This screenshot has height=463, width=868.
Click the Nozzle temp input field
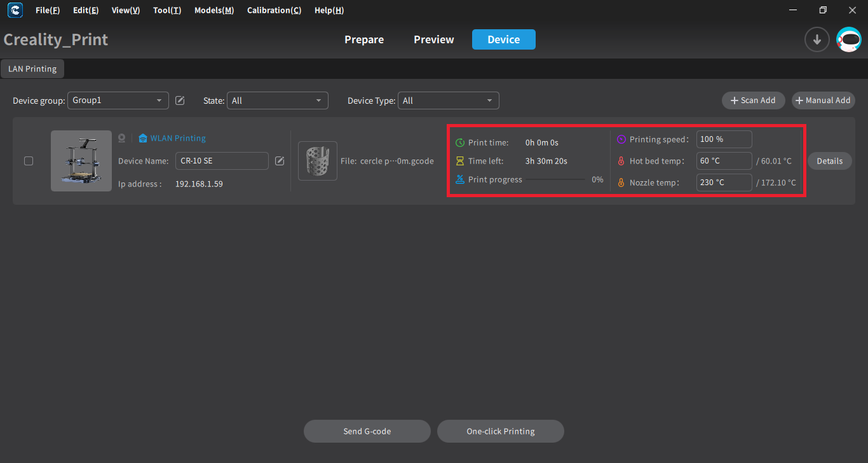click(724, 183)
